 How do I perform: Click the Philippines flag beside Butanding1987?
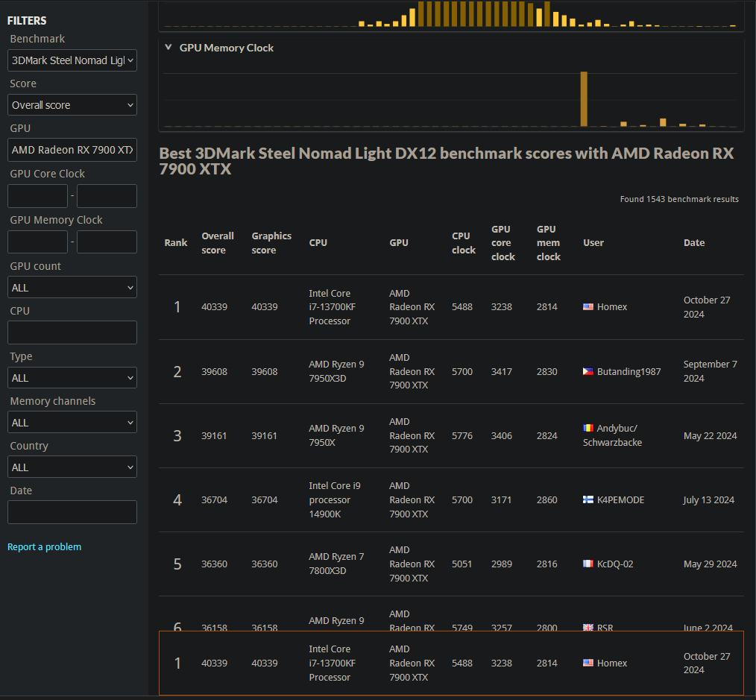[x=588, y=371]
